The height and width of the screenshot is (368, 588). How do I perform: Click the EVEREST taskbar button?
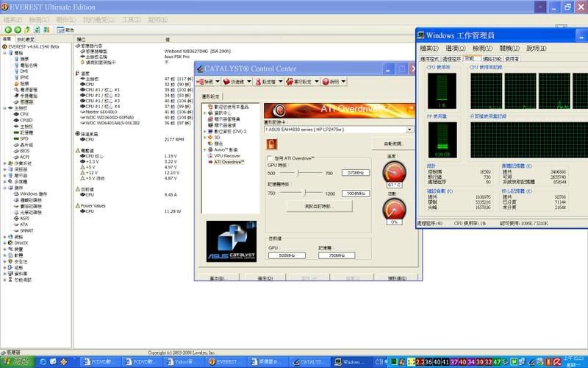(224, 361)
